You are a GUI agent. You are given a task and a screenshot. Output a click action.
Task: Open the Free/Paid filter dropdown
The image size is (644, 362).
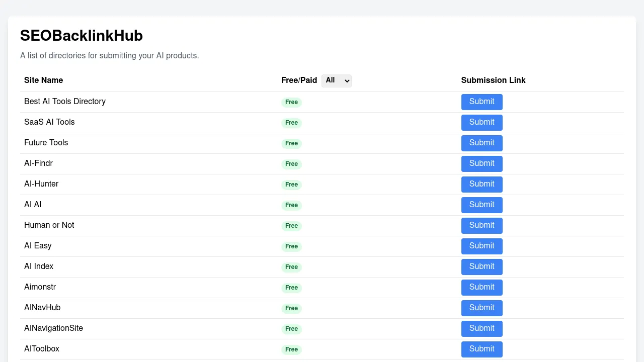point(336,80)
